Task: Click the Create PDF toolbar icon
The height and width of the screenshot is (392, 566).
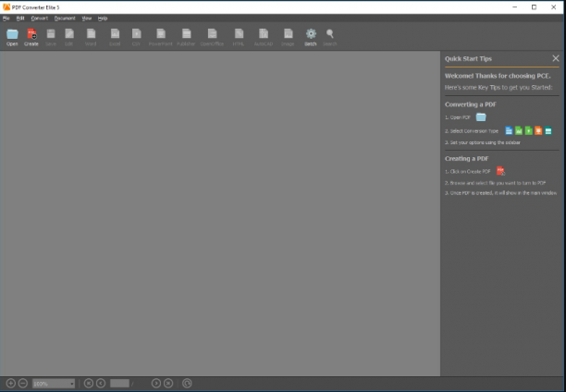Action: (31, 37)
